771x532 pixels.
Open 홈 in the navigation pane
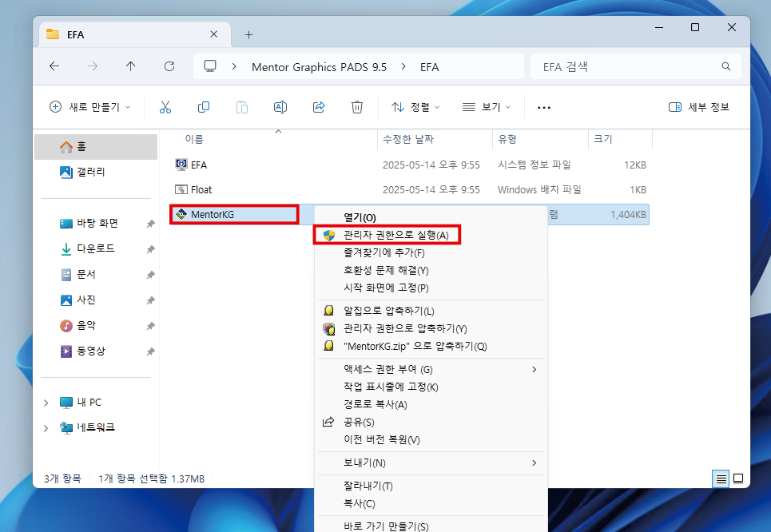(96, 146)
